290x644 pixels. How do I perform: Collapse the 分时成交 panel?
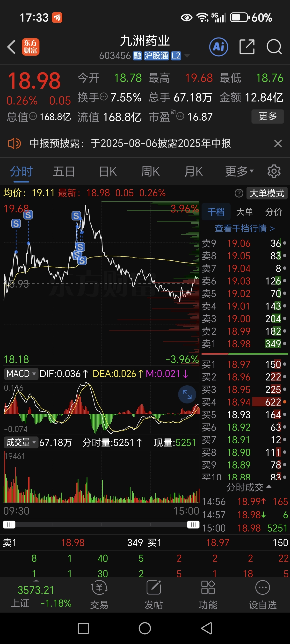248,487
